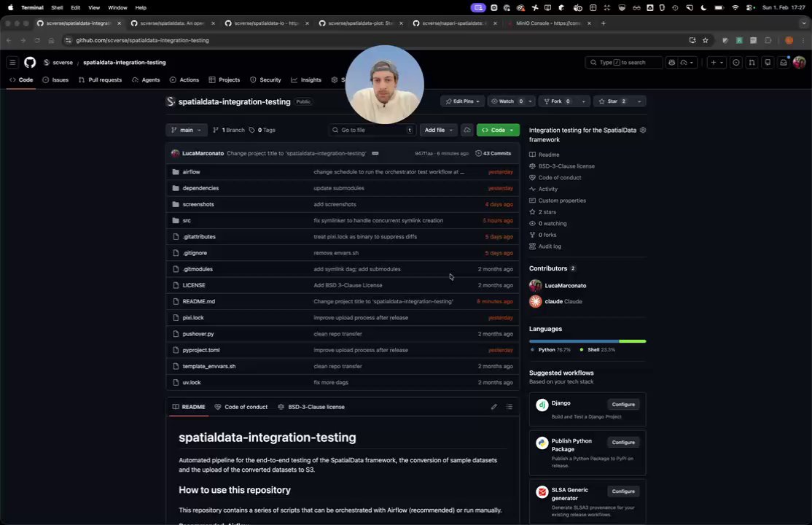Open the Audit log link
Image resolution: width=812 pixels, height=525 pixels.
tap(550, 246)
